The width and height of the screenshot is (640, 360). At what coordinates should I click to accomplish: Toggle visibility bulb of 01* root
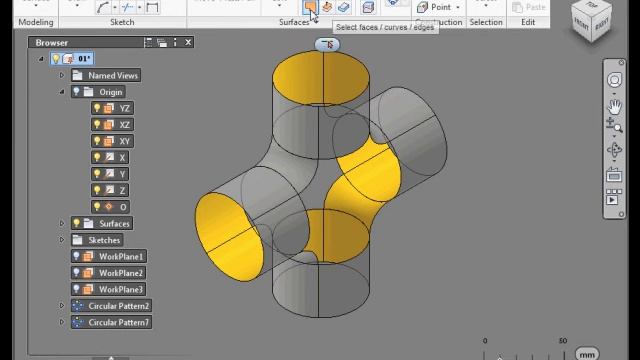click(56, 59)
